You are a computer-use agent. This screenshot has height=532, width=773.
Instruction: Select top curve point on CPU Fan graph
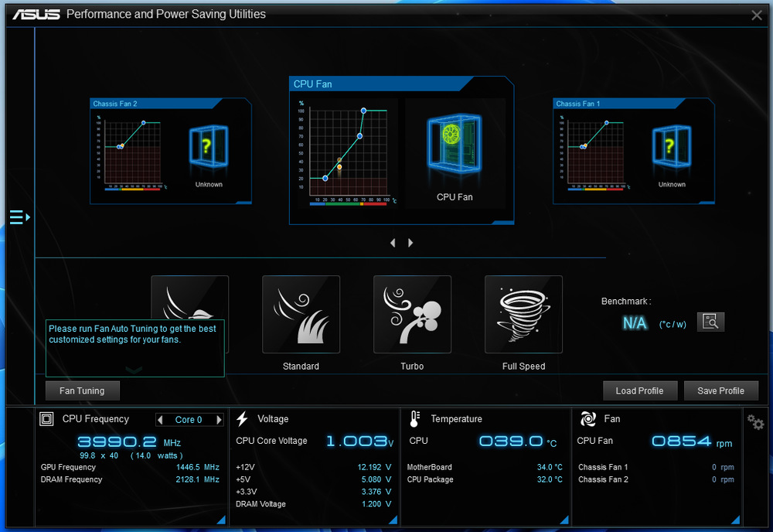click(x=363, y=111)
